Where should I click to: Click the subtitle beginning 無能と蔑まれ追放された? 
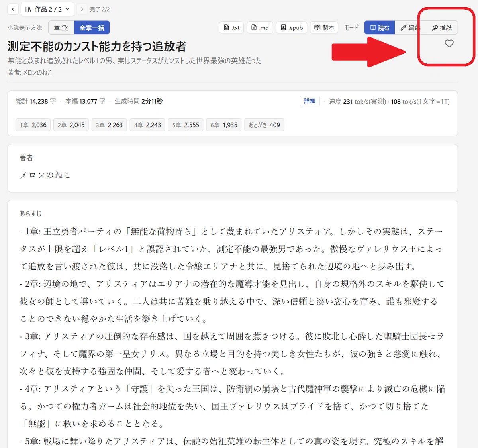tap(134, 61)
